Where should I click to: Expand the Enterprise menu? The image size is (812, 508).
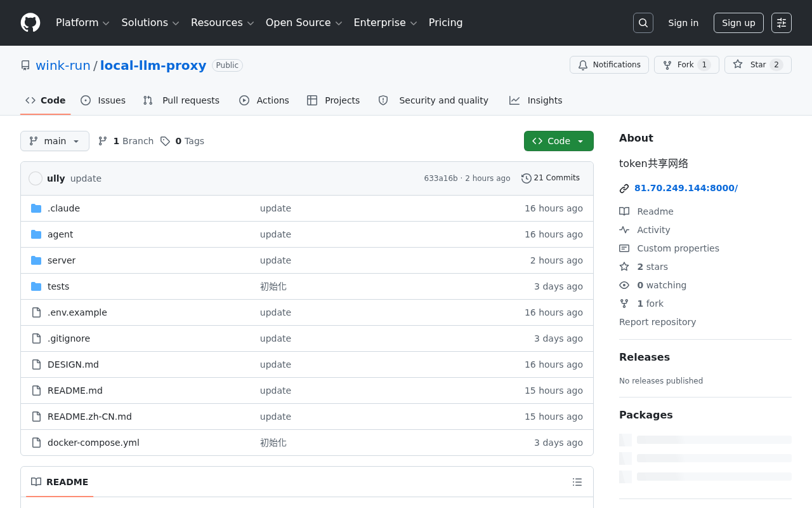point(385,23)
